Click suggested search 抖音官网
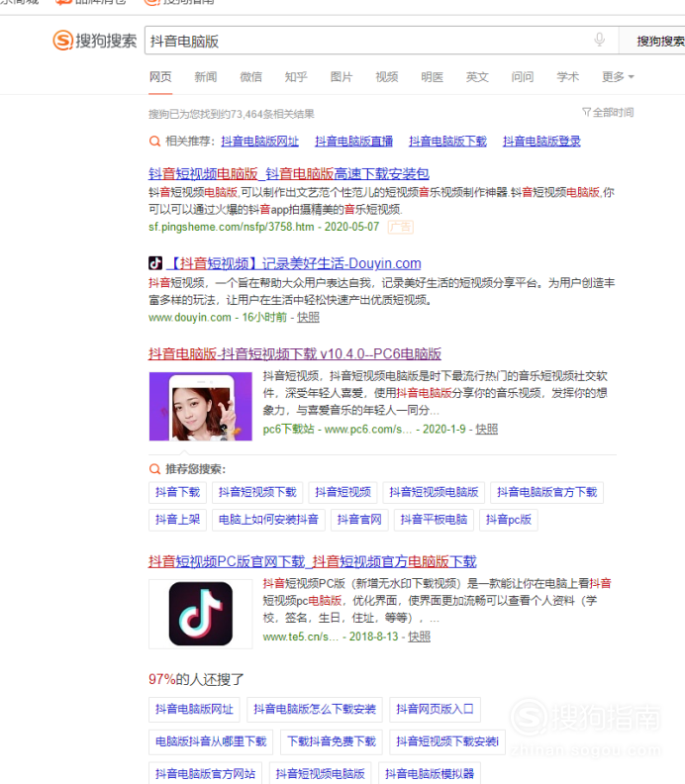685x784 pixels. (359, 520)
